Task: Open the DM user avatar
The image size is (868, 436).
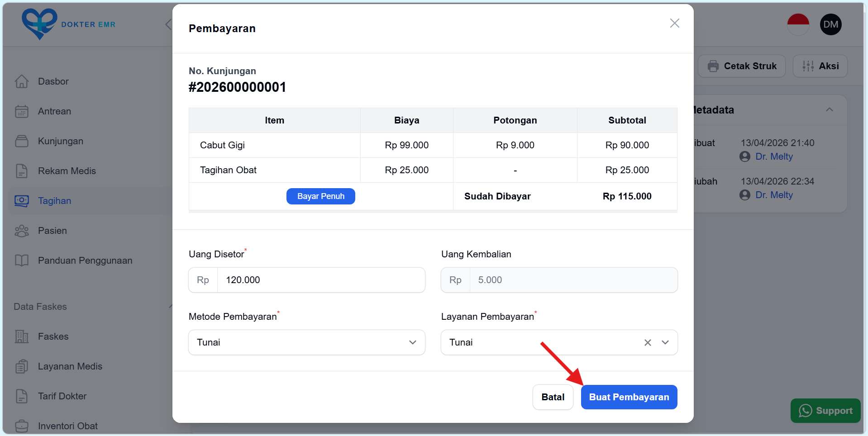Action: pyautogui.click(x=831, y=24)
